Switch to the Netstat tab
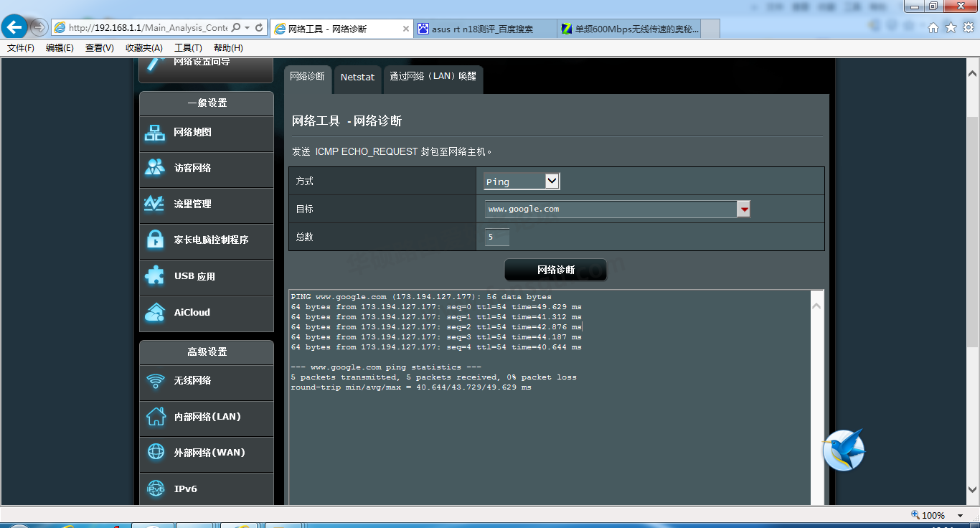The height and width of the screenshot is (528, 980). pos(357,80)
